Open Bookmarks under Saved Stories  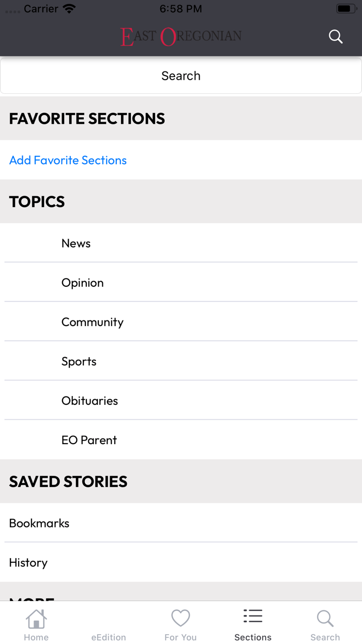point(39,523)
